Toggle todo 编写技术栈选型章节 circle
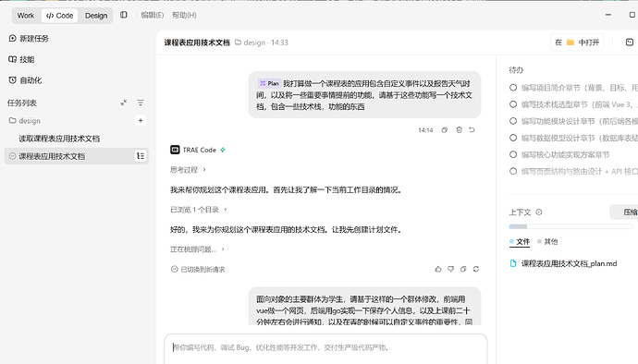Image resolution: width=638 pixels, height=364 pixels. click(513, 104)
